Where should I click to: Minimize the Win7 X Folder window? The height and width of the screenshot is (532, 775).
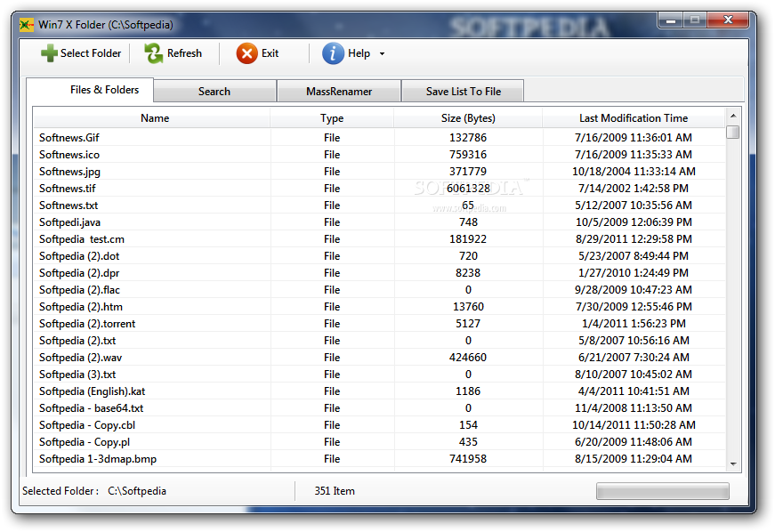[671, 20]
